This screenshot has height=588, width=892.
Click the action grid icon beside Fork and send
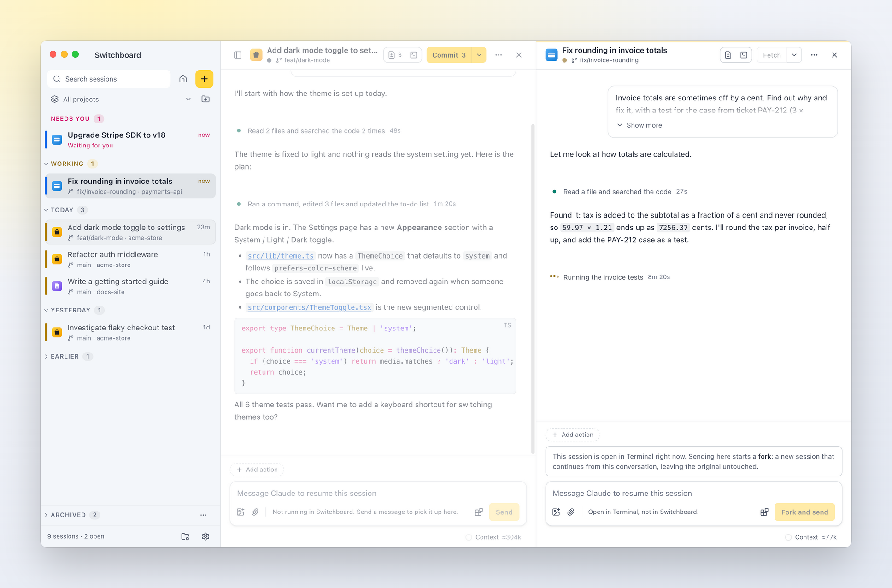764,512
